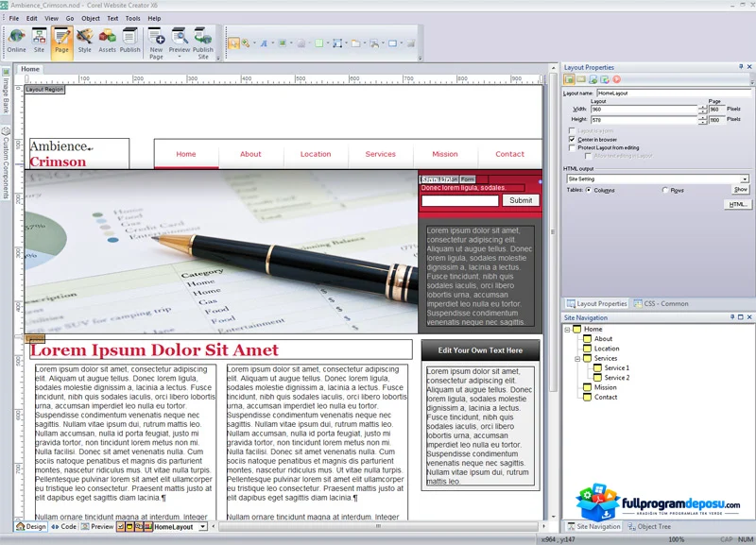Screen dimensions: 756x545
Task: Uncheck Center in browser
Action: click(572, 139)
